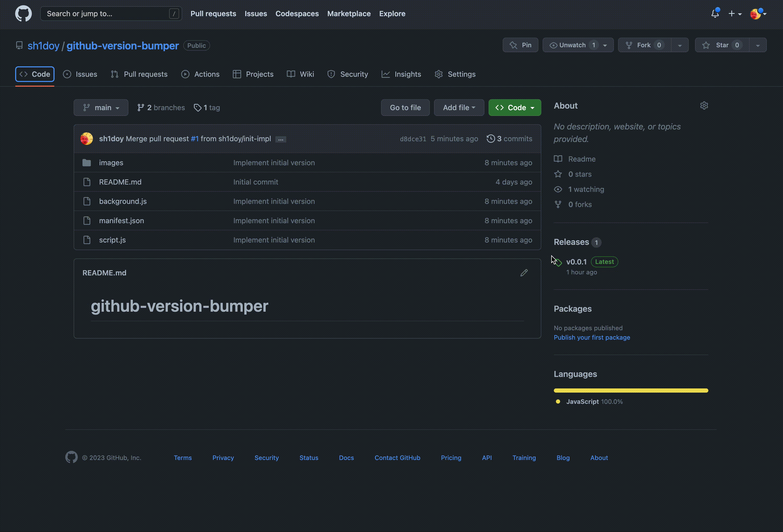Click the commit history clock icon

(491, 139)
